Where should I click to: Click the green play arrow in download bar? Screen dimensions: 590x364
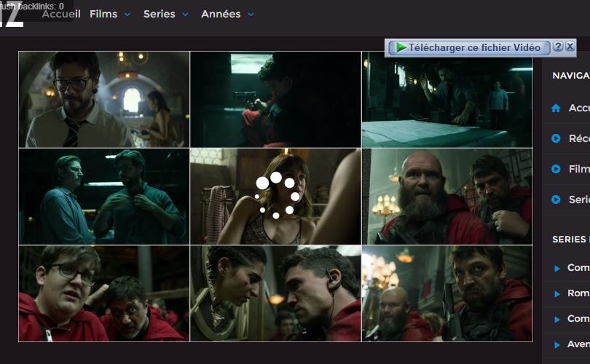[401, 47]
